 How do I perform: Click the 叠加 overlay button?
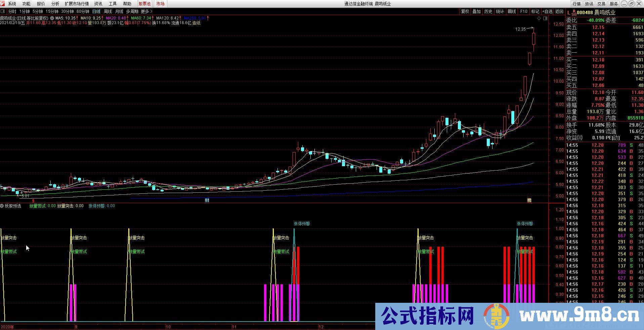476,11
